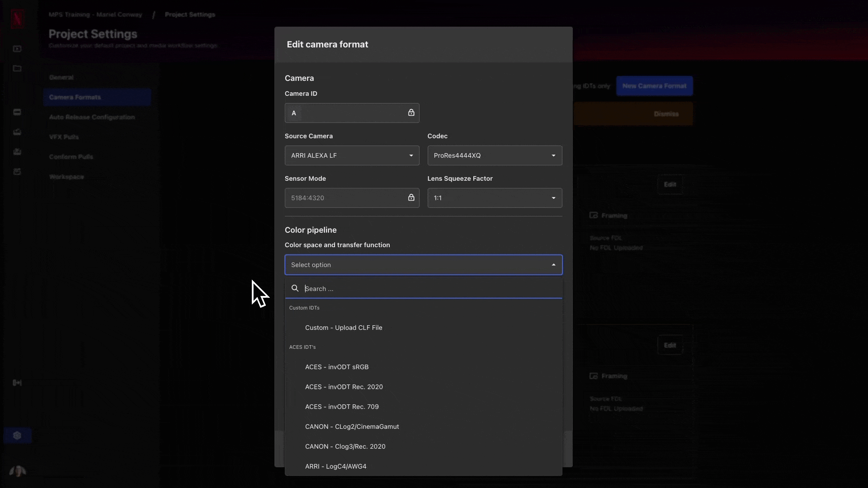Click the folder icon in left sidebar
Image resolution: width=868 pixels, height=488 pixels.
pyautogui.click(x=17, y=69)
